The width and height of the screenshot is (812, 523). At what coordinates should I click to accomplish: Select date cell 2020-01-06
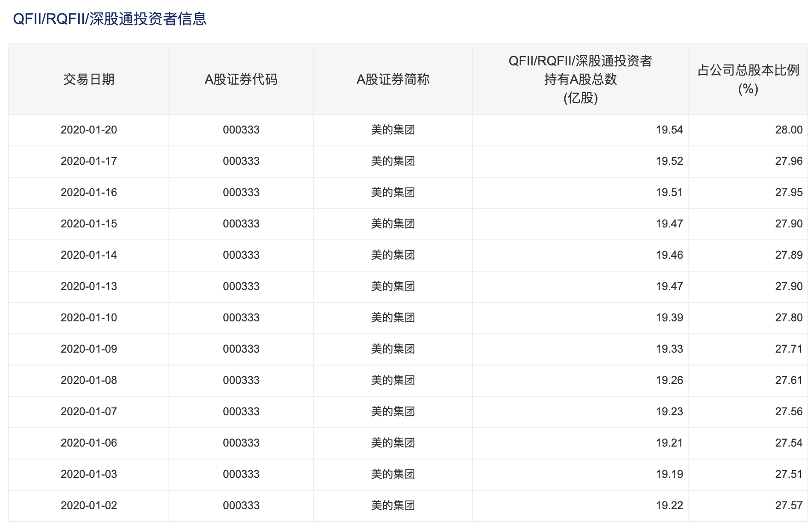(x=89, y=443)
